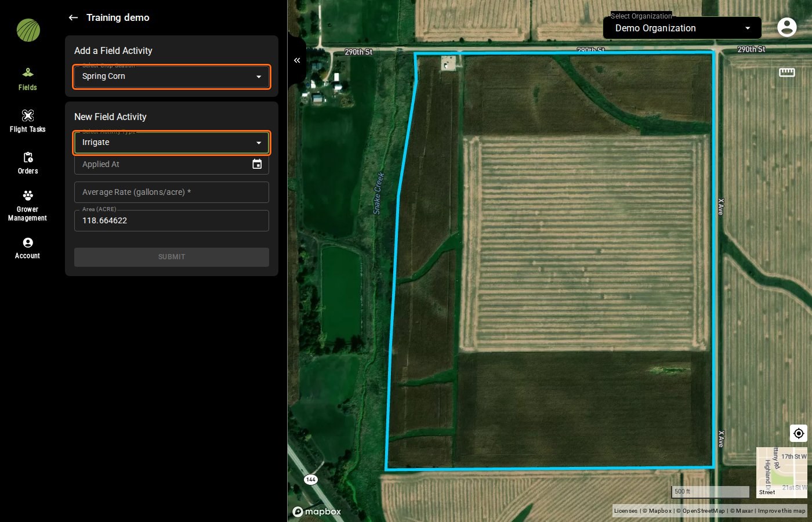Click the Area (ACRE) field
The image size is (812, 522).
click(x=172, y=220)
